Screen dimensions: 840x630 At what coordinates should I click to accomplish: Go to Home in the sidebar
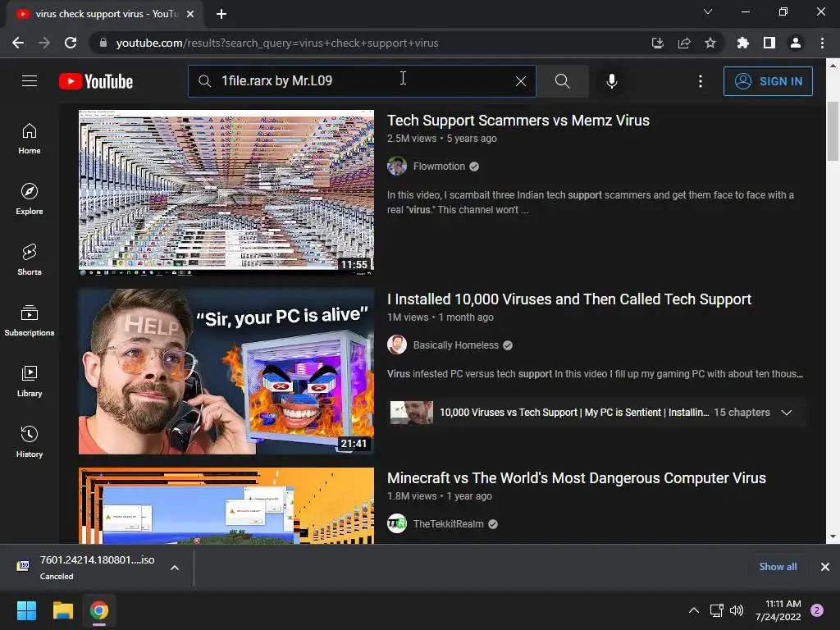point(30,139)
